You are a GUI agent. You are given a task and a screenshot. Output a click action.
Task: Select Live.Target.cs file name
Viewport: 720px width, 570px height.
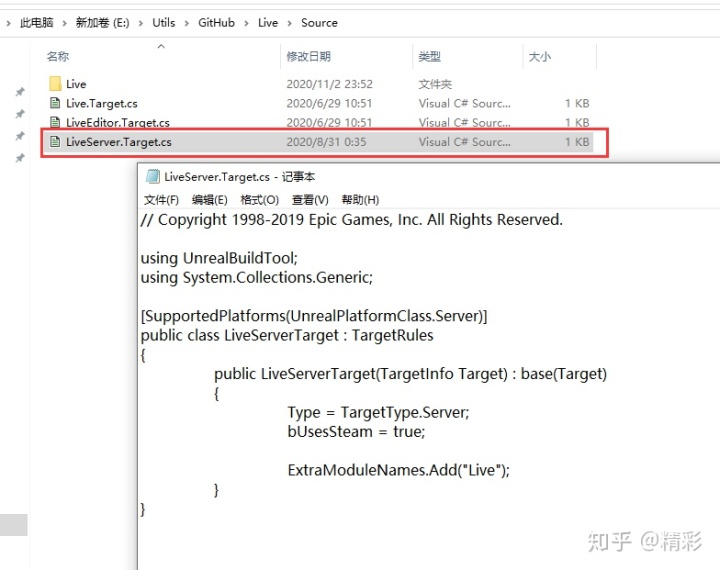point(101,103)
